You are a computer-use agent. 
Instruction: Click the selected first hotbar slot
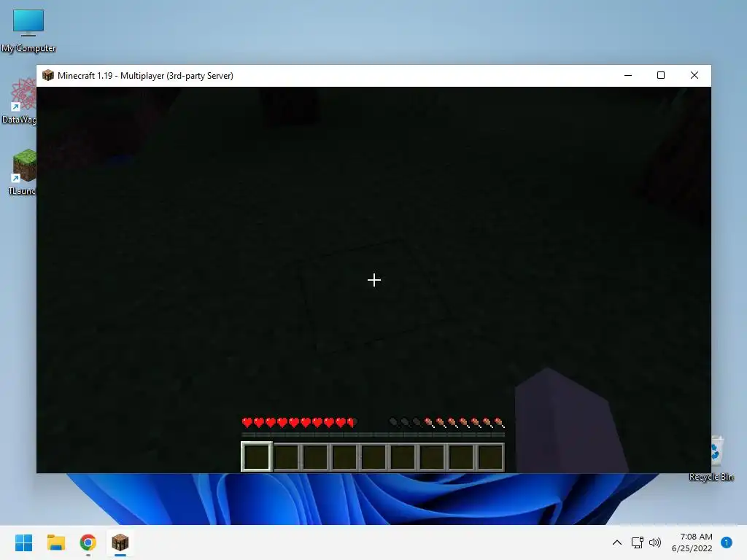coord(257,456)
